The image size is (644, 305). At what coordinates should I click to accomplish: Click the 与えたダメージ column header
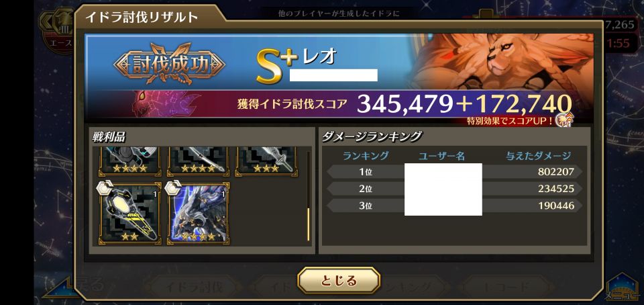pos(539,156)
